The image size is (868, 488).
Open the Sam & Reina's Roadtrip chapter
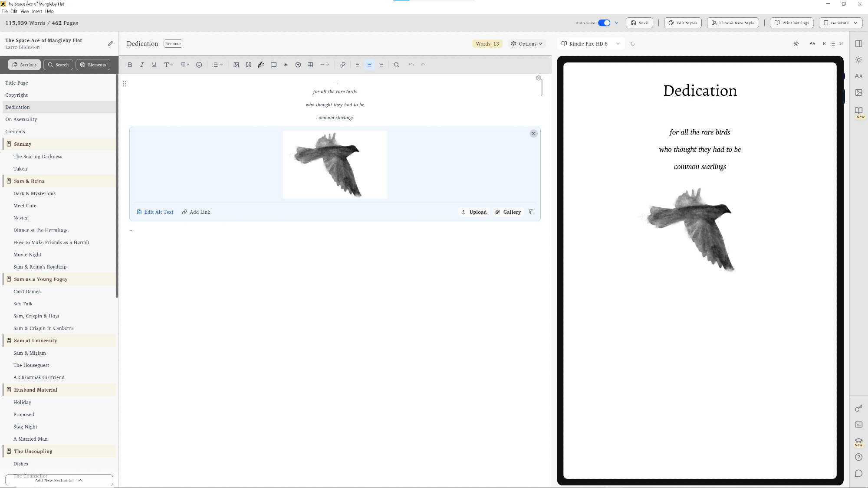(40, 267)
